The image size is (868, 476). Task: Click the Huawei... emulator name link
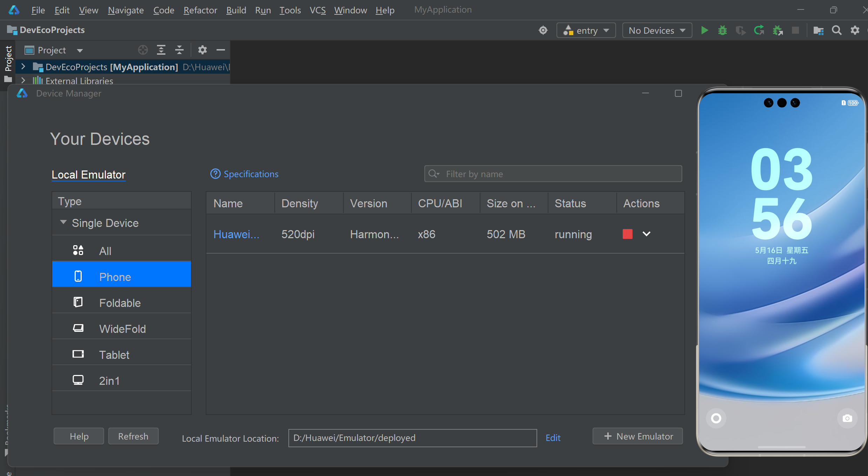[x=237, y=234]
